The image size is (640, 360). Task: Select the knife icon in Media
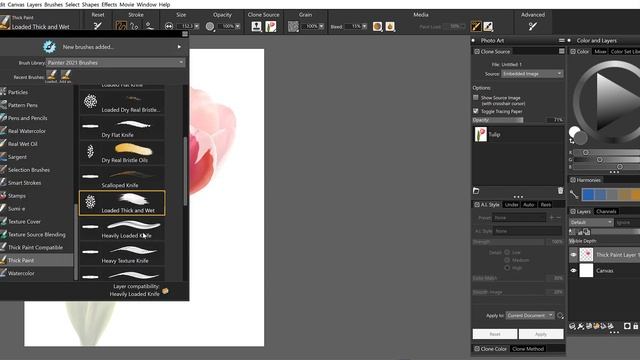click(488, 26)
